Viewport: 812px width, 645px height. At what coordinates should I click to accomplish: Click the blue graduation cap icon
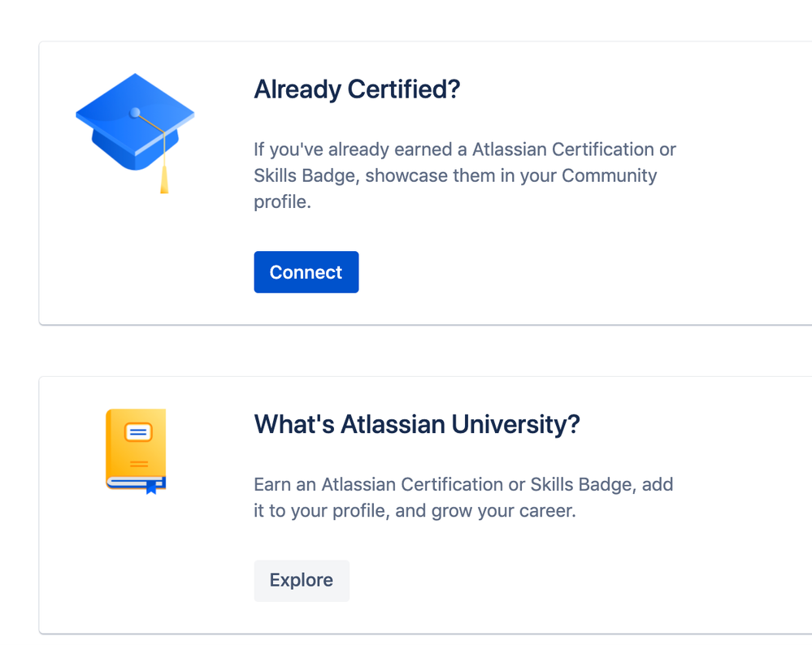click(x=135, y=132)
